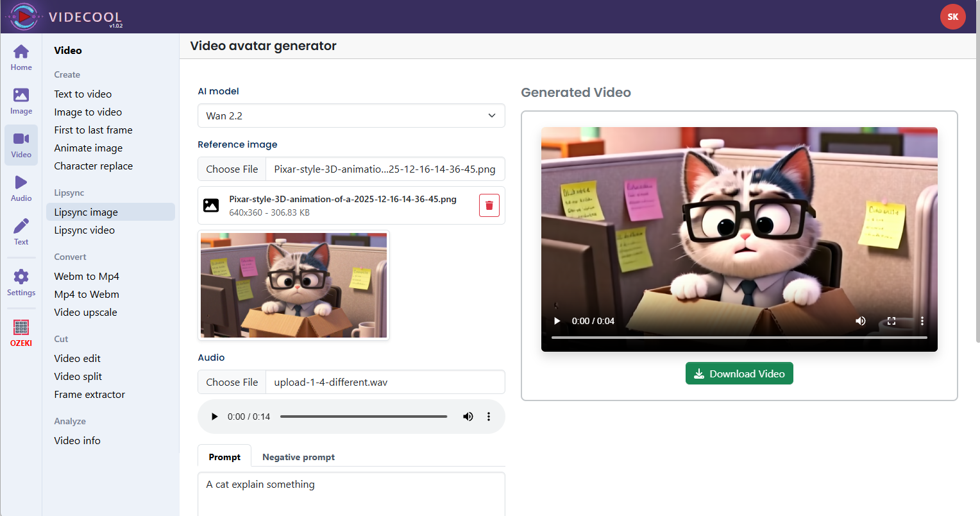
Task: Switch to the Negative prompt tab
Action: pos(298,457)
